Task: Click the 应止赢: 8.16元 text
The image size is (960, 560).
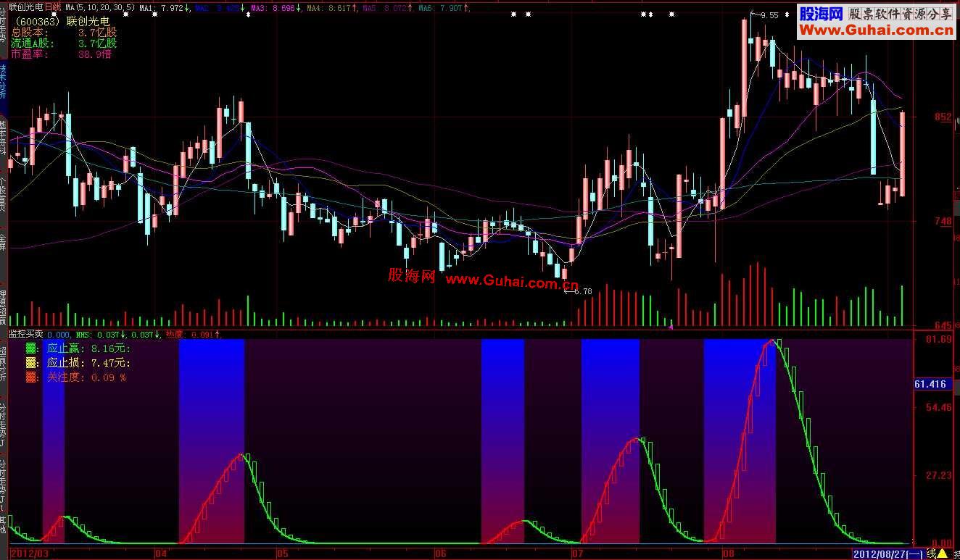Action: pos(88,348)
